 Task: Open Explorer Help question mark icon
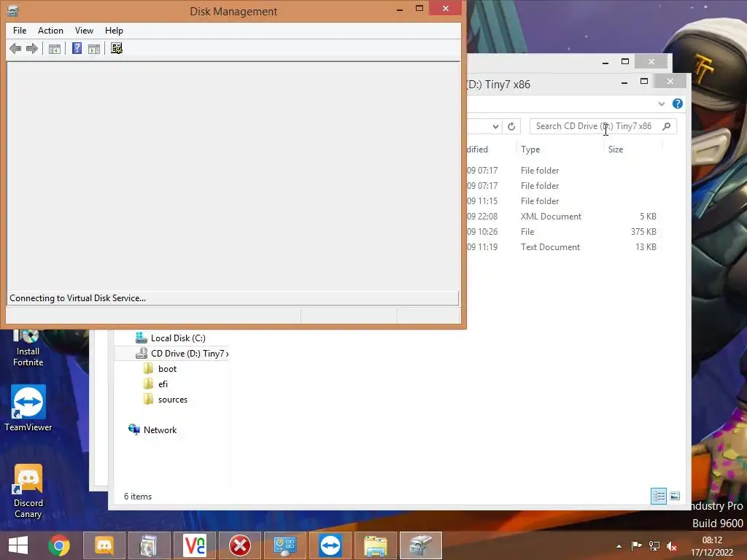pos(678,104)
